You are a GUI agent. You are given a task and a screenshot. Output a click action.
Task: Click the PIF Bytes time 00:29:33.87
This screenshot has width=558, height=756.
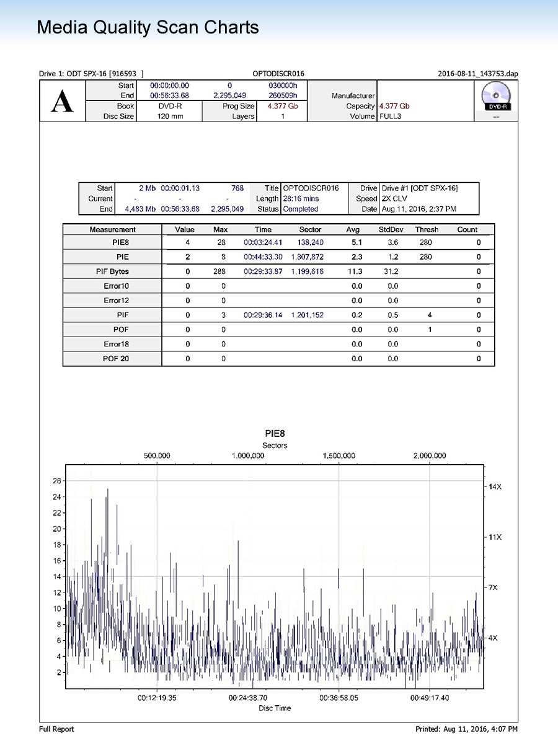(x=263, y=271)
